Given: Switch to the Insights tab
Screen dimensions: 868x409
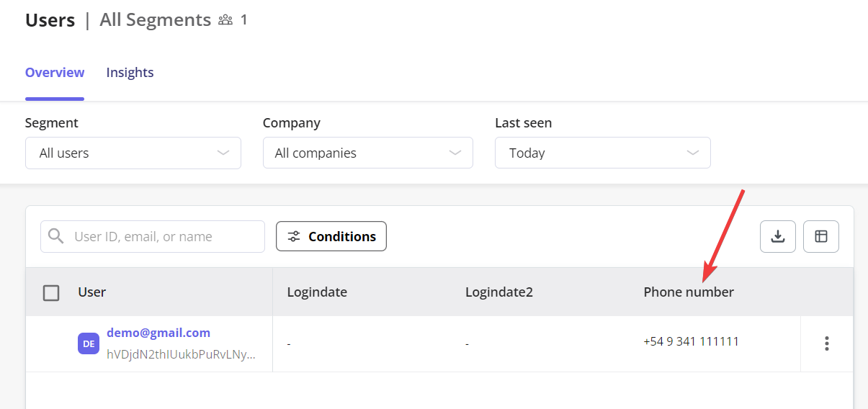Looking at the screenshot, I should (x=130, y=73).
